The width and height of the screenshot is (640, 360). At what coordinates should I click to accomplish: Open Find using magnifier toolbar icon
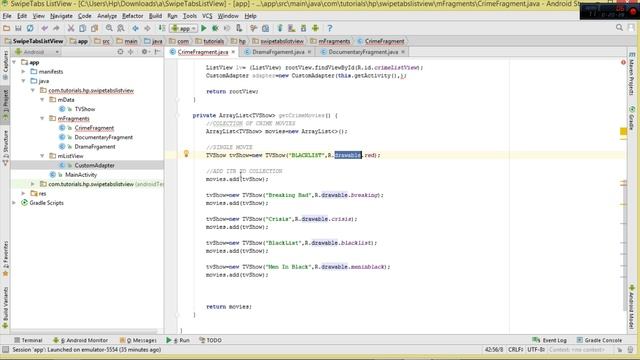(109, 28)
